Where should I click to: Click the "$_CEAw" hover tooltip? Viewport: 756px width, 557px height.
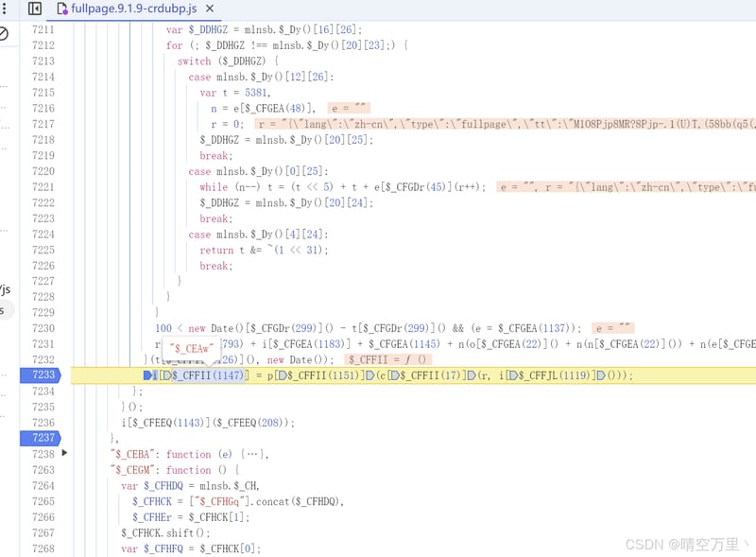(192, 349)
